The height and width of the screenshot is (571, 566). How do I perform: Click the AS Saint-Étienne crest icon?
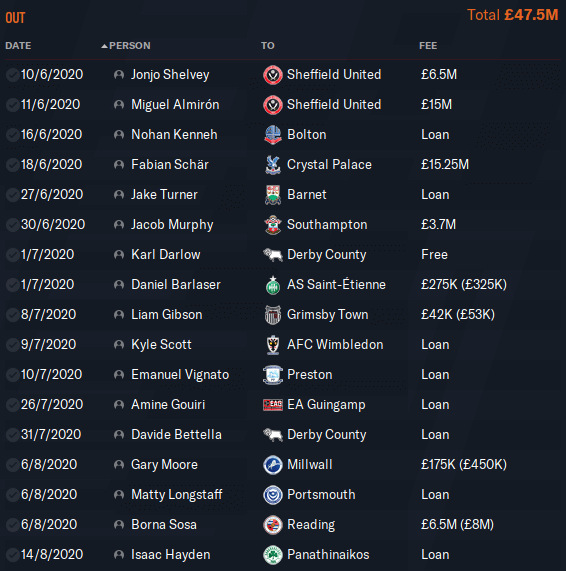point(272,285)
